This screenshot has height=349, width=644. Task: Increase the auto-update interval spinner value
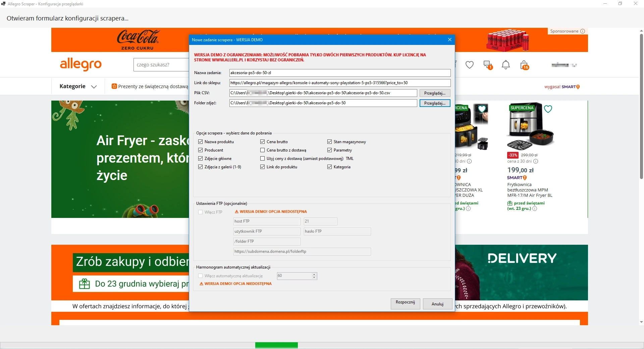[314, 274]
